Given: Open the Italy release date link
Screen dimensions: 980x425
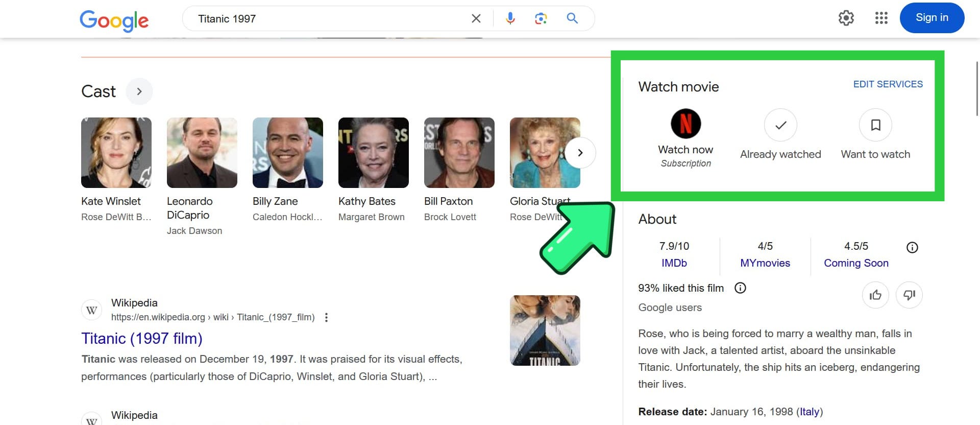Looking at the screenshot, I should [x=810, y=412].
